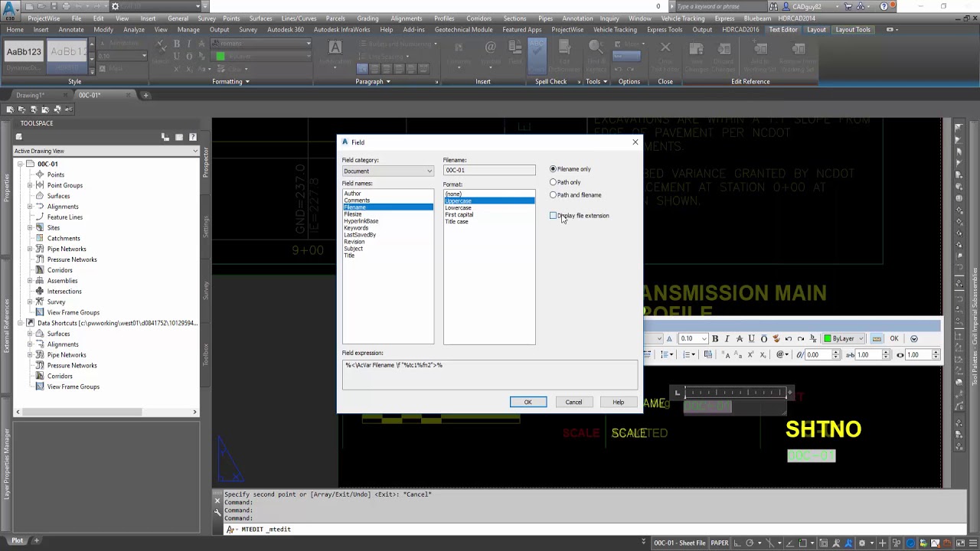This screenshot has width=980, height=551.
Task: Open the ByLayer green color dropdown
Action: point(844,338)
